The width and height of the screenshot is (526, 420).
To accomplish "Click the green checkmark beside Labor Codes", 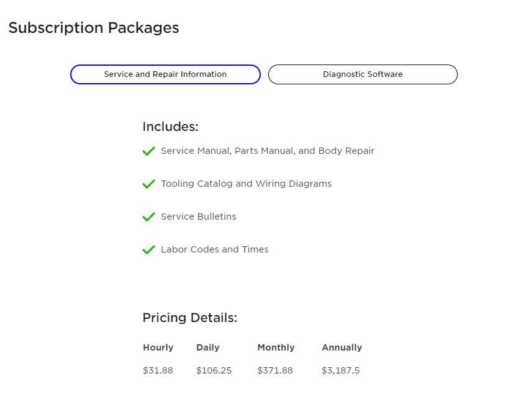I will [148, 250].
